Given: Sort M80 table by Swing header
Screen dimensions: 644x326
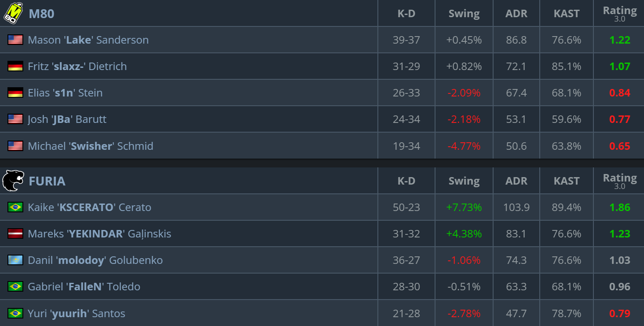Looking at the screenshot, I should (x=464, y=14).
